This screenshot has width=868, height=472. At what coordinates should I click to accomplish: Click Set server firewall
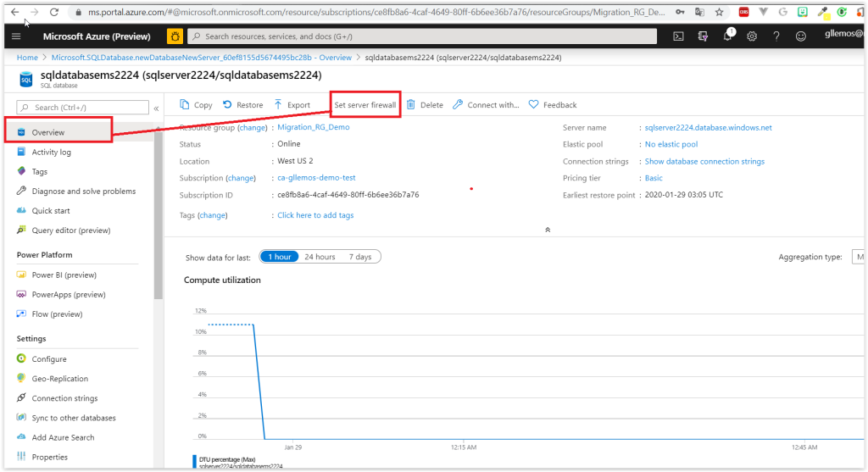(365, 104)
